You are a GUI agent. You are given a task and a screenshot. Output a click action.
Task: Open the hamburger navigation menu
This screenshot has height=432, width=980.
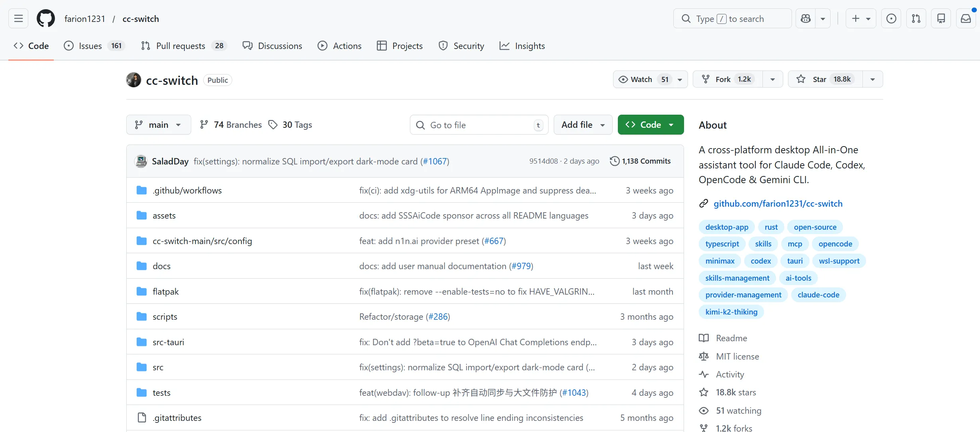18,18
